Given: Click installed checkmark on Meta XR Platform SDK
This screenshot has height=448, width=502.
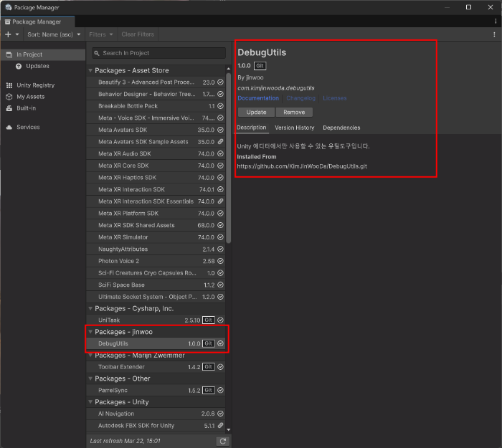Looking at the screenshot, I should pyautogui.click(x=221, y=213).
